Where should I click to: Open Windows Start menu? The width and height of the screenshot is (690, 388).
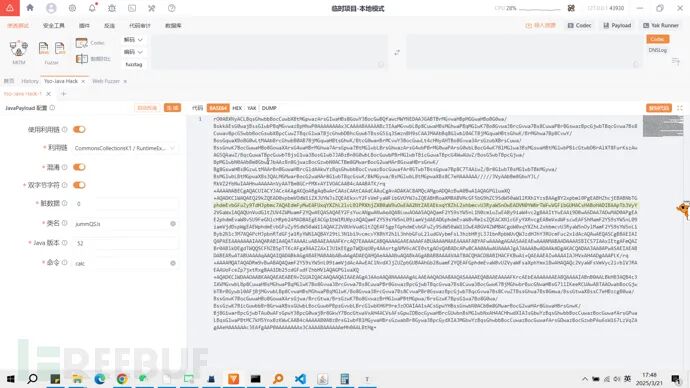11,379
